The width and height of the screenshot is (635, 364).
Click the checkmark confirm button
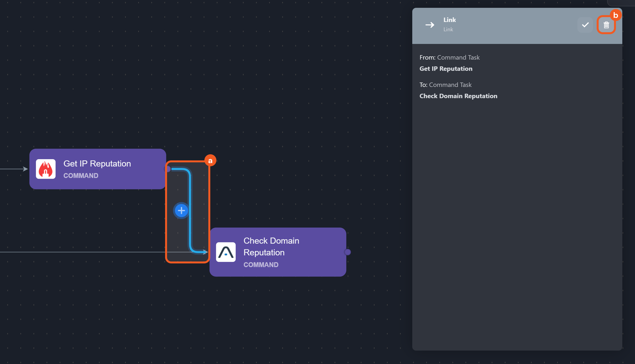tap(585, 25)
